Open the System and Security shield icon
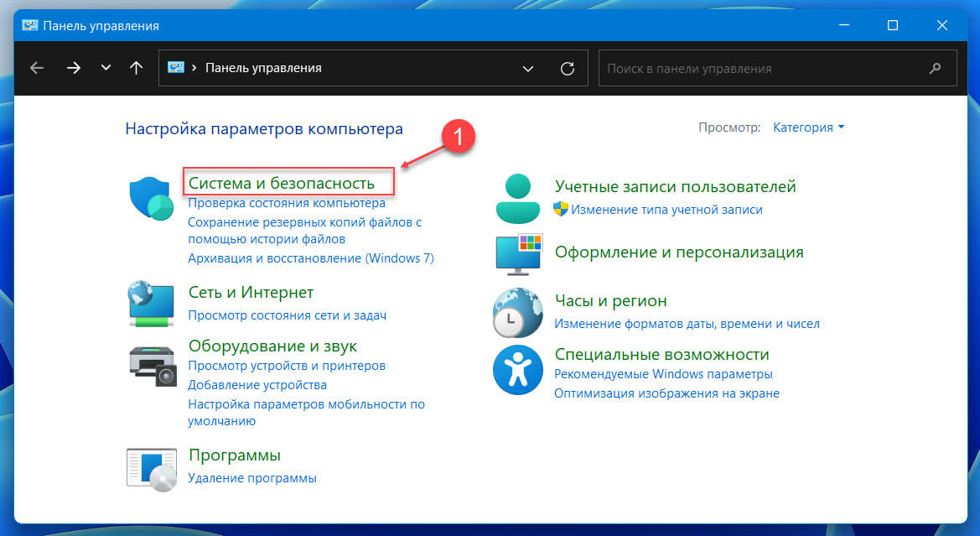This screenshot has width=980, height=536. [x=151, y=198]
